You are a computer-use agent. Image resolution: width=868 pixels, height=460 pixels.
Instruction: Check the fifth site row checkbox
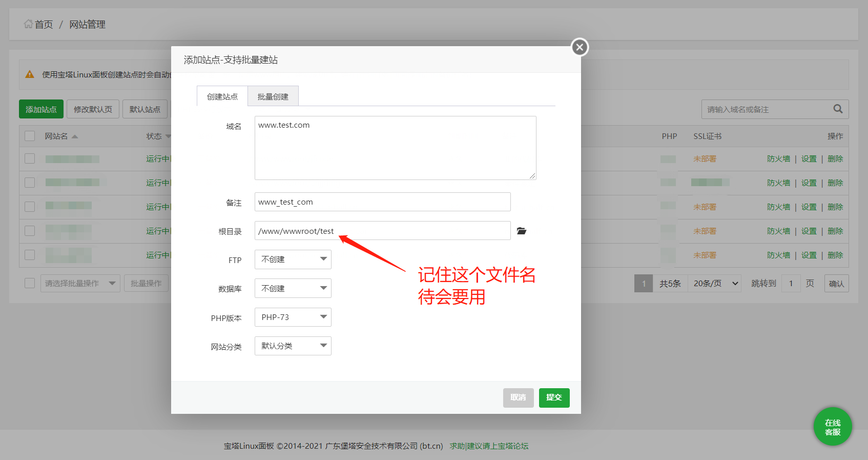tap(30, 255)
